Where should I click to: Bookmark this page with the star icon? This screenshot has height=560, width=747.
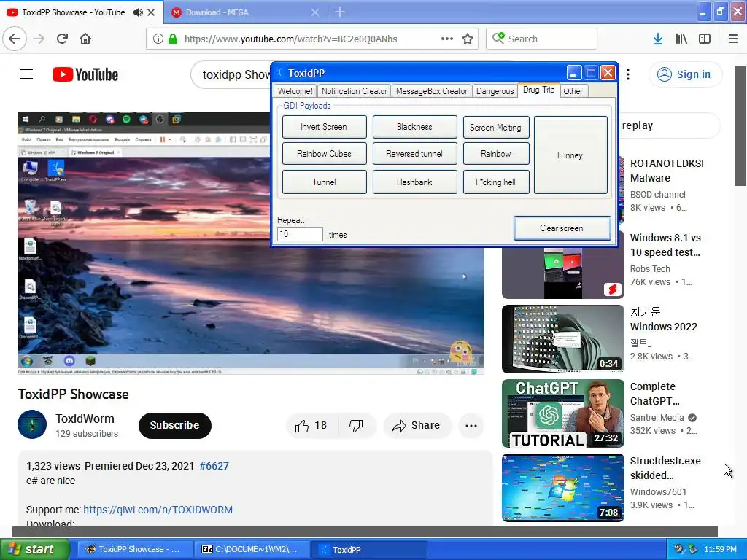pos(468,39)
